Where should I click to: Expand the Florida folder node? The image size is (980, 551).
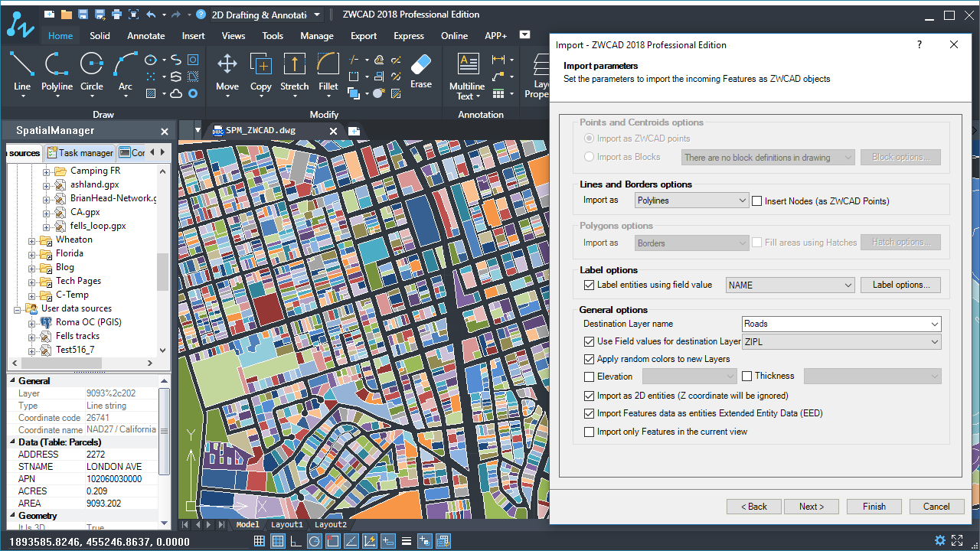click(32, 254)
